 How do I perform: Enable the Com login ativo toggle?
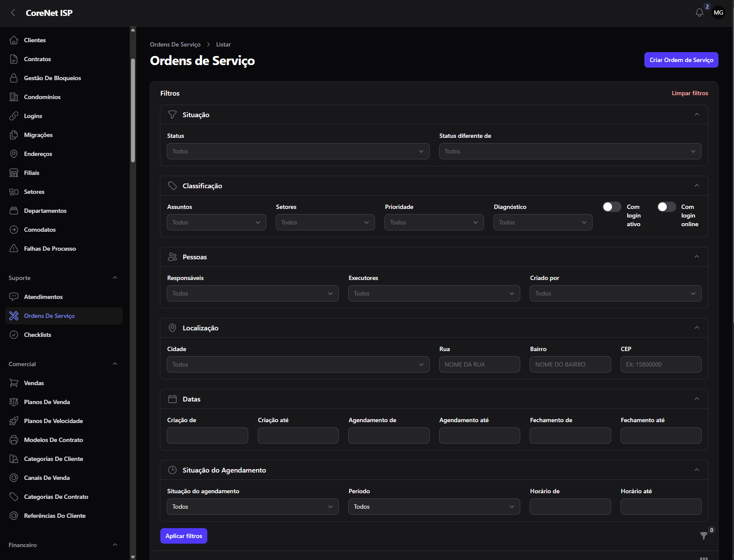coord(612,207)
